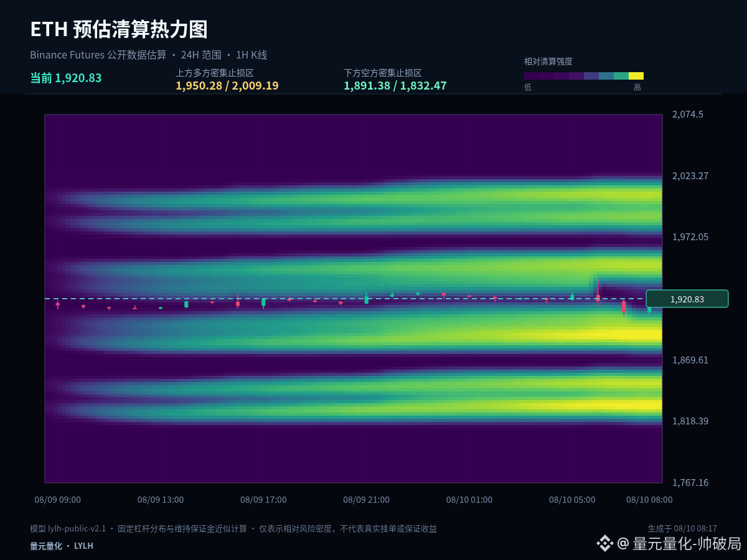Click the teal-green legend swatch
747x560 pixels.
coord(621,76)
